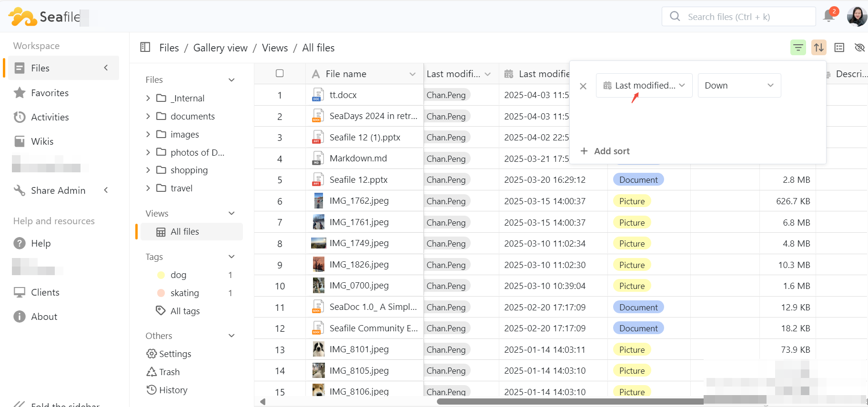Screen dimensions: 868x407
Task: Open the sort direction Down dropdown
Action: [x=739, y=86]
